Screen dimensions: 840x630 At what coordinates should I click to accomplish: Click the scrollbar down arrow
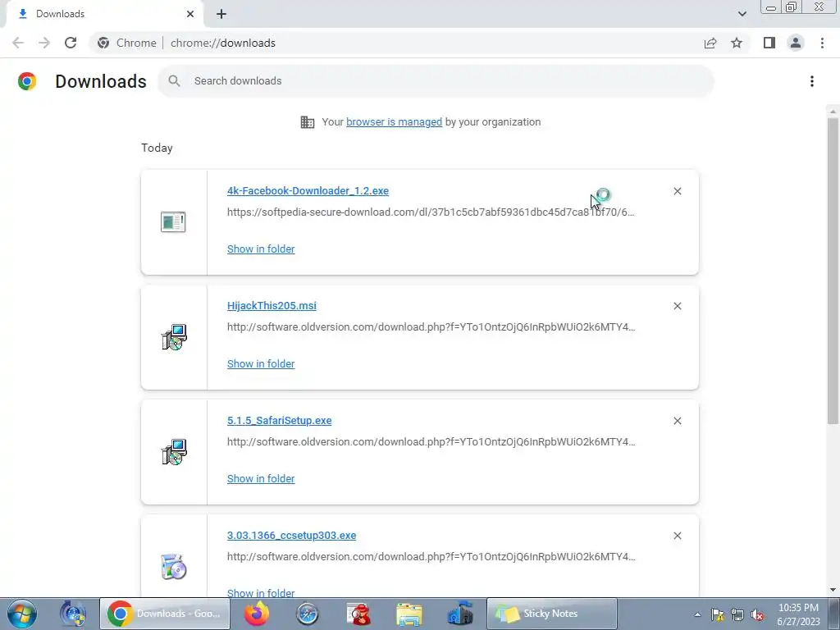(x=833, y=590)
